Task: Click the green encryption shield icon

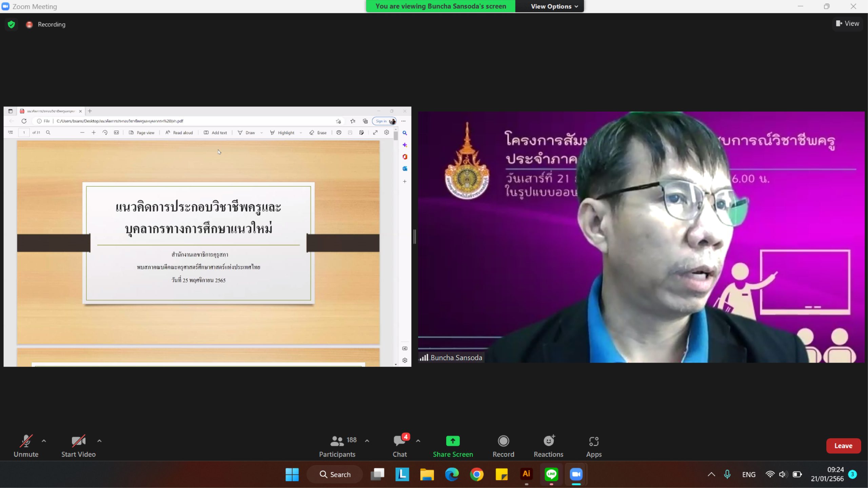Action: click(x=11, y=24)
